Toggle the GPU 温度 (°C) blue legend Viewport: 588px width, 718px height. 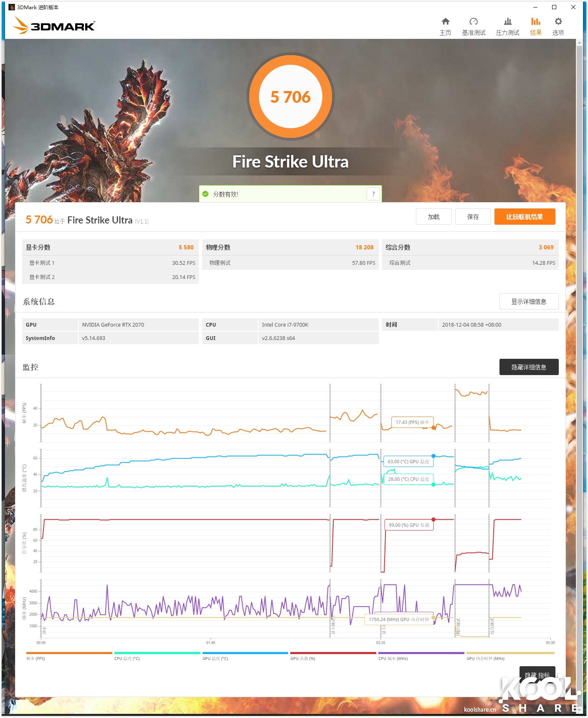point(245,656)
